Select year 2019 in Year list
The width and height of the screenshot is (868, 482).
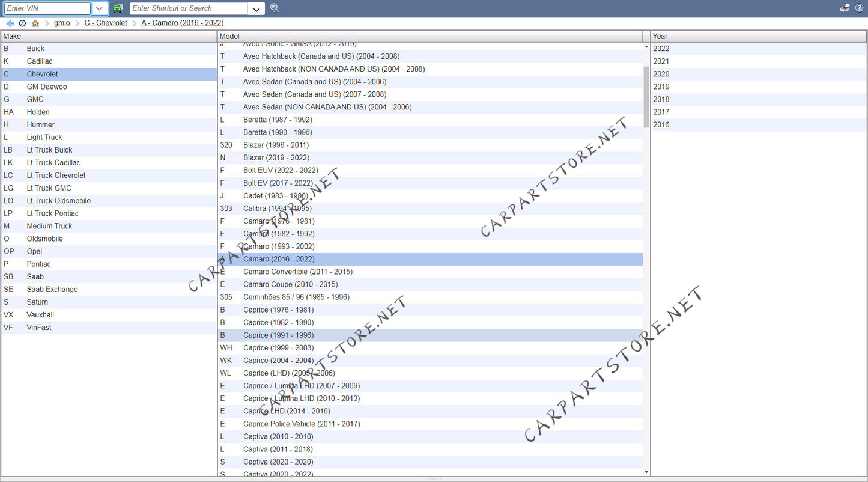pos(661,87)
